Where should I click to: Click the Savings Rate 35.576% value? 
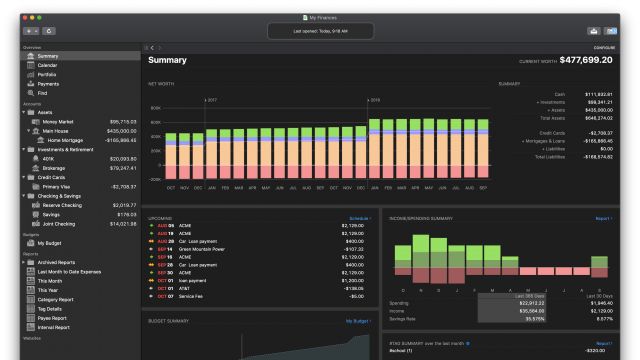[535, 319]
